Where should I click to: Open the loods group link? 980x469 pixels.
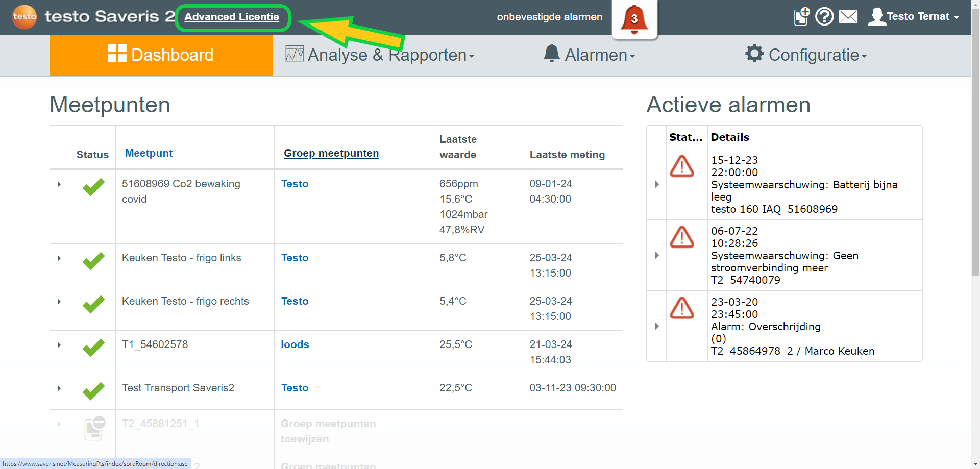coord(295,344)
